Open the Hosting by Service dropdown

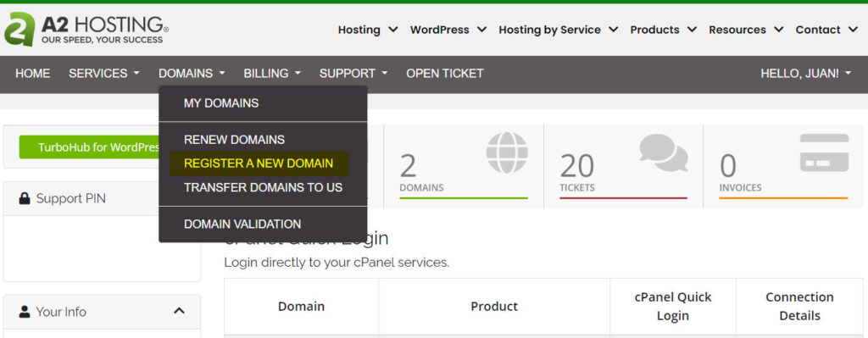pos(558,30)
